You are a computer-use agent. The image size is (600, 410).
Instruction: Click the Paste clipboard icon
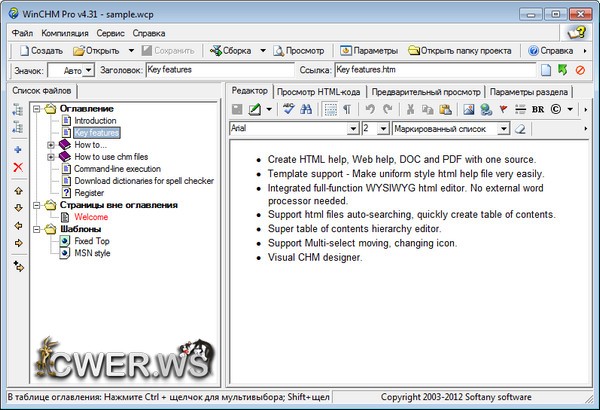(445, 109)
